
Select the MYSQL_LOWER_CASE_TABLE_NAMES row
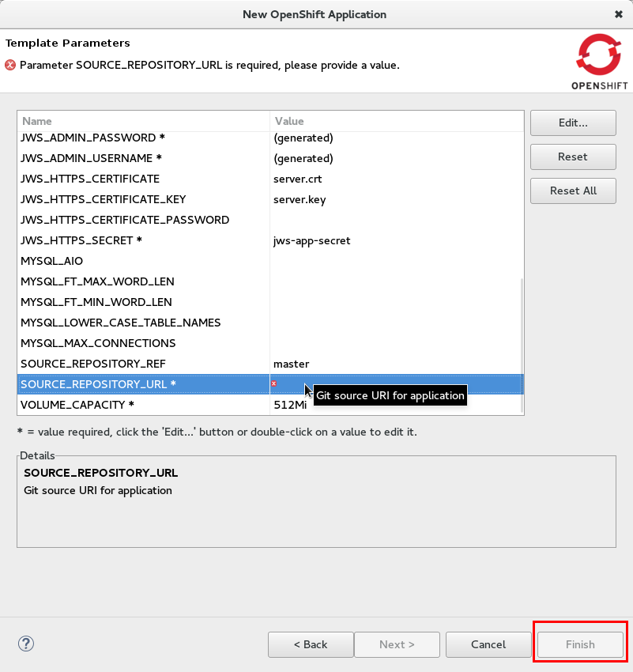270,323
